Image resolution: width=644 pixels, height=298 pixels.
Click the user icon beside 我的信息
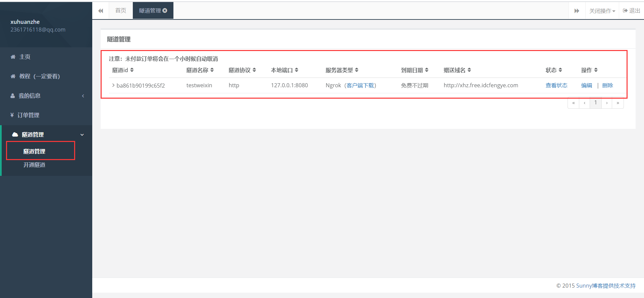point(13,96)
